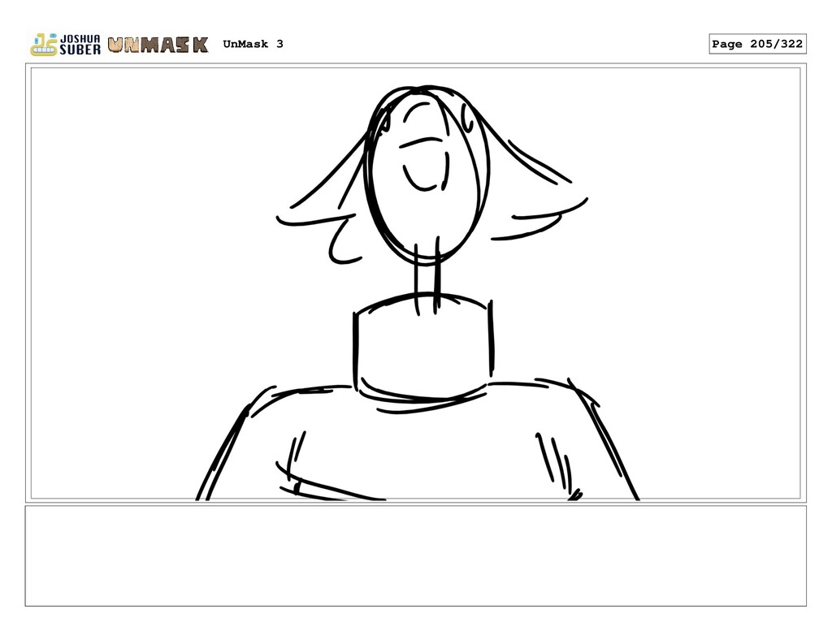This screenshot has height=644, width=832.
Task: Click the UNMASK title logo
Action: coord(158,45)
